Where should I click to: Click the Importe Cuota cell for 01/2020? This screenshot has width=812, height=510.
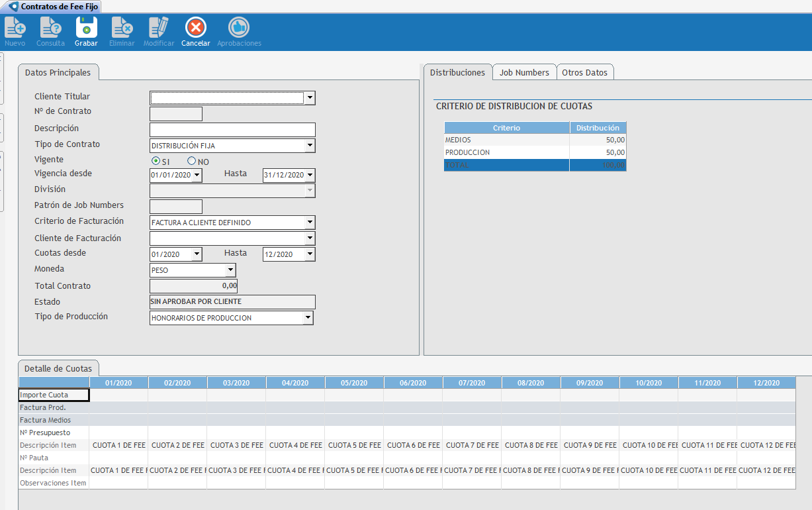pos(118,395)
